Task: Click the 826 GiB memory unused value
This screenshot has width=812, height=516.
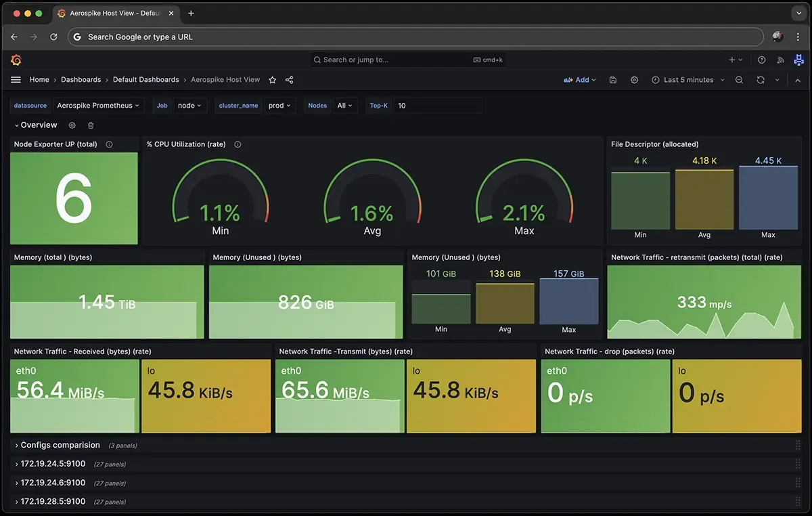Action: (x=306, y=302)
